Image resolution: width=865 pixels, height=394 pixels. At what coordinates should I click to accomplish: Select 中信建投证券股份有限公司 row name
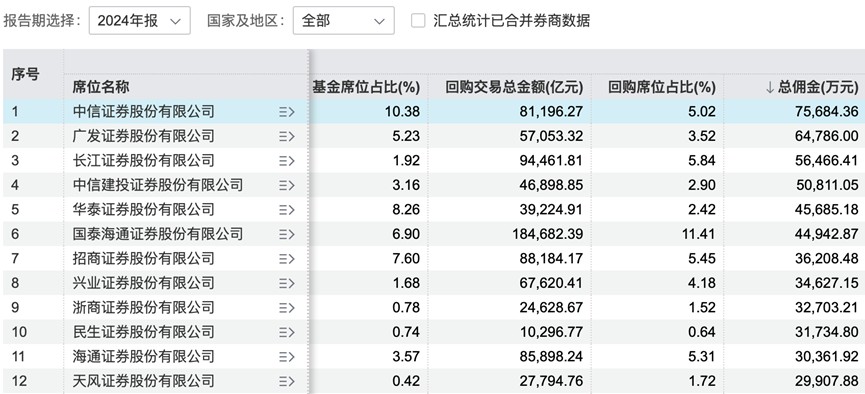click(x=158, y=185)
